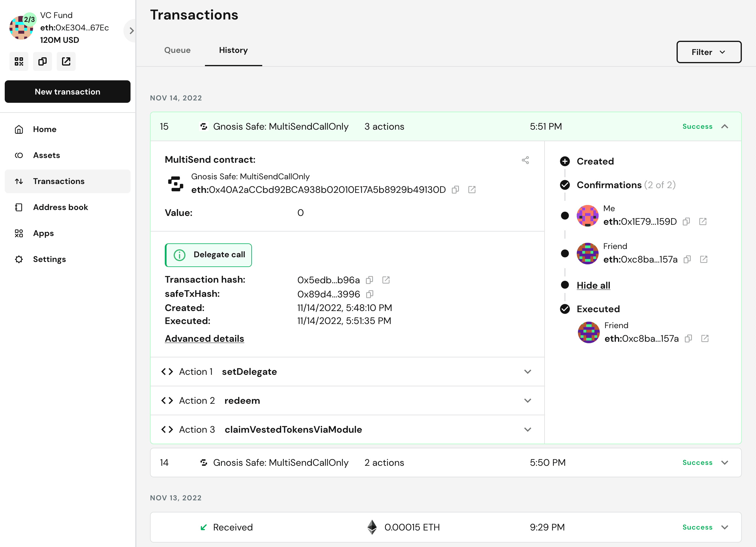This screenshot has height=547, width=756.
Task: Click the Delegate call info badge
Action: coord(208,255)
